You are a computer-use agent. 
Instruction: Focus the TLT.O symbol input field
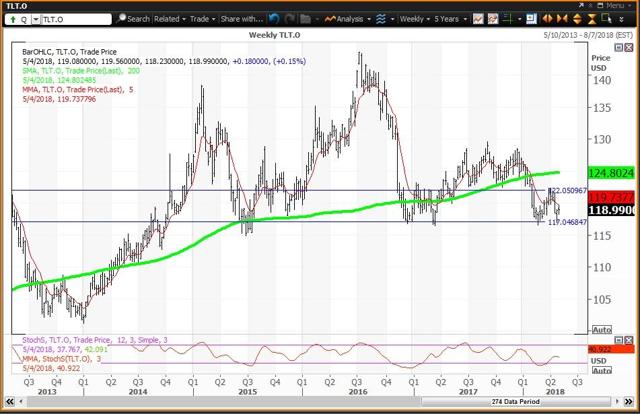pyautogui.click(x=76, y=19)
